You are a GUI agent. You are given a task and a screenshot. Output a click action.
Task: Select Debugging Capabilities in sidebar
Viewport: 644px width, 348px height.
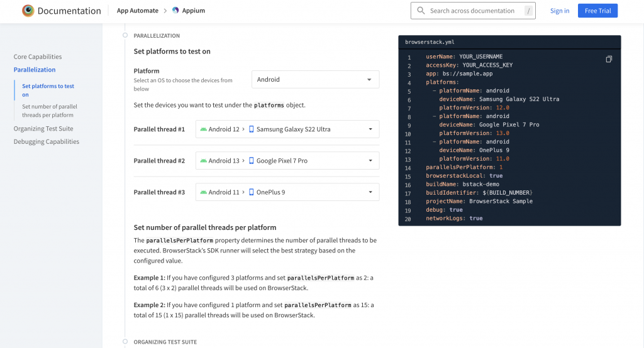click(x=47, y=142)
